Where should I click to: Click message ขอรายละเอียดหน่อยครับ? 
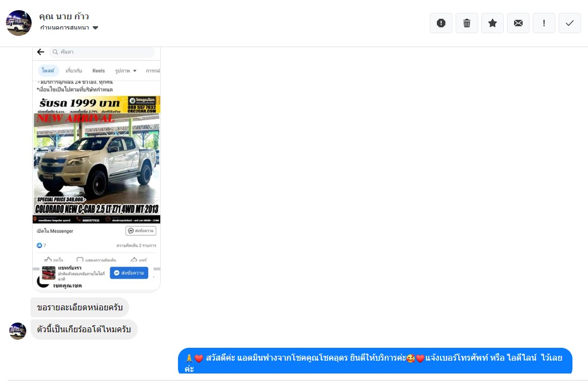pyautogui.click(x=80, y=308)
